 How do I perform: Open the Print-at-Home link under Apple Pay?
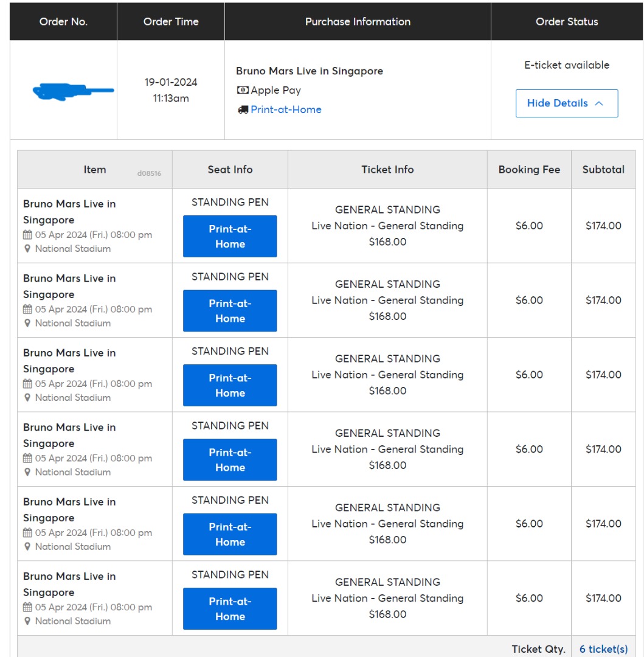coord(286,110)
